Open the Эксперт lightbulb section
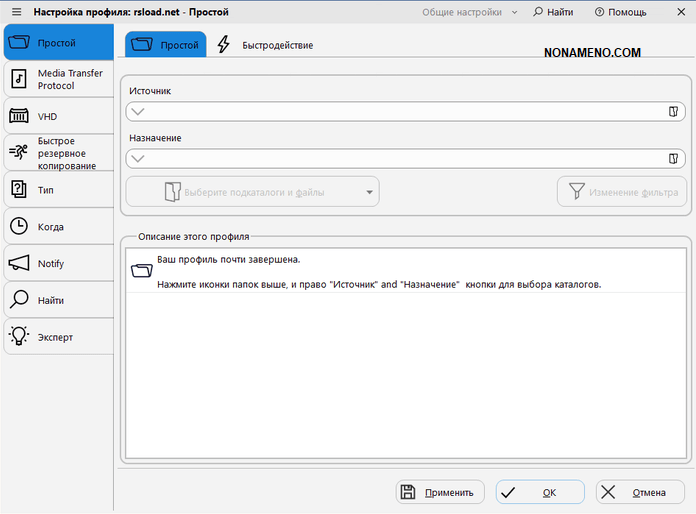This screenshot has height=514, width=696. coord(57,338)
